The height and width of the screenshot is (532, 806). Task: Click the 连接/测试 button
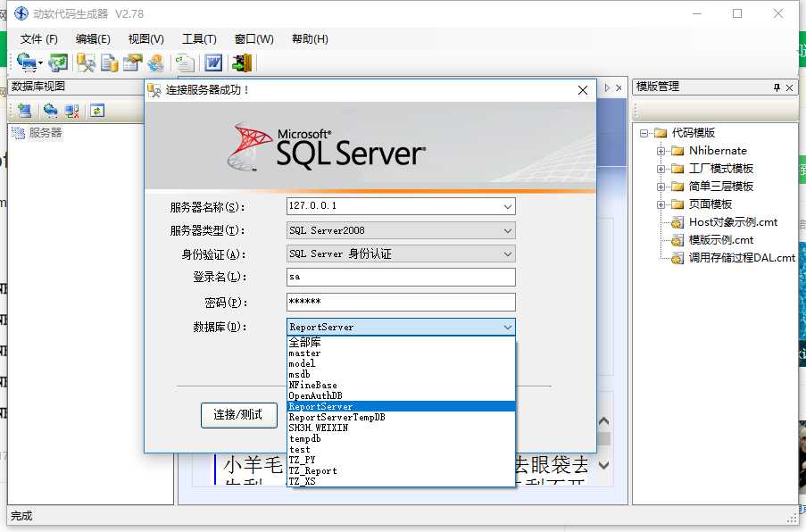coord(238,415)
